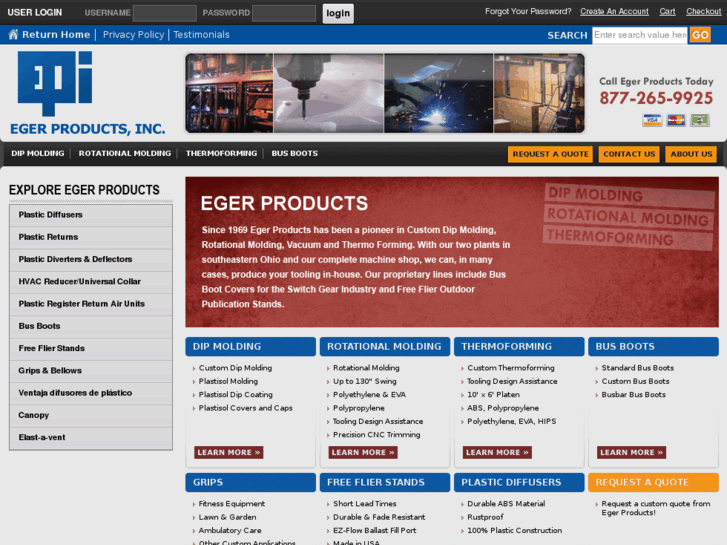
Task: Select Elast-a-vent in sidebar
Action: (91, 437)
